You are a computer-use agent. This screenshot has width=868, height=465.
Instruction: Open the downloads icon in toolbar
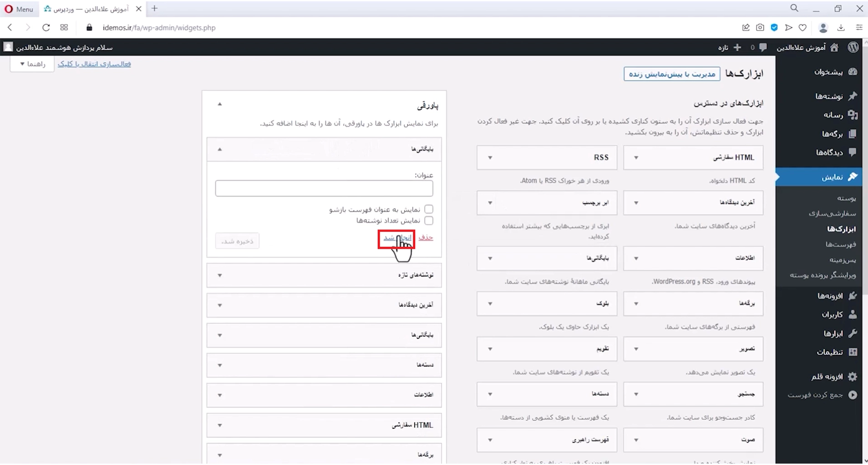(841, 28)
